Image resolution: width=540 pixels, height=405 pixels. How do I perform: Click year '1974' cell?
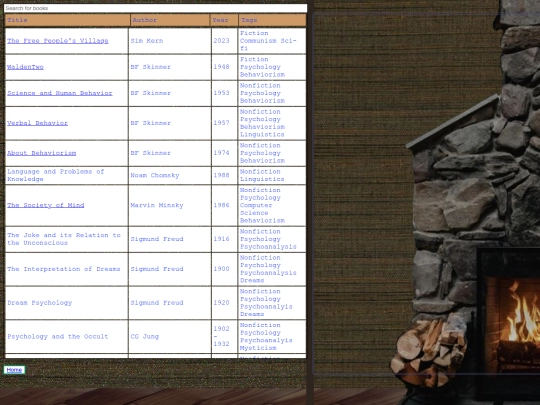coord(225,153)
